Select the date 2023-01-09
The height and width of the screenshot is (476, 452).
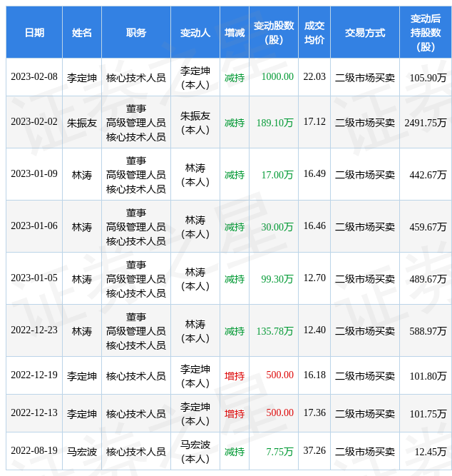coord(34,174)
